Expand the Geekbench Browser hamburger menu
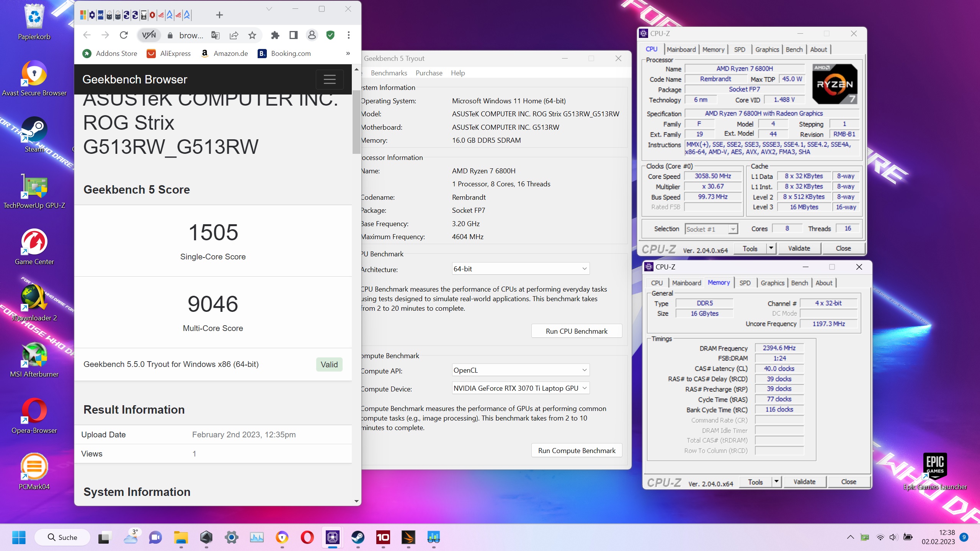The image size is (980, 551). point(330,79)
